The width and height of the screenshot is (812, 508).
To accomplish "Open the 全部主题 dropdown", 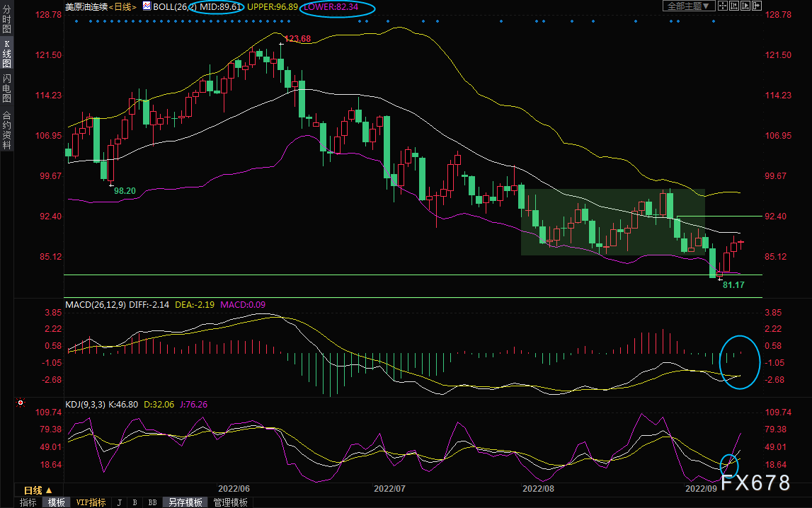I will point(688,6).
